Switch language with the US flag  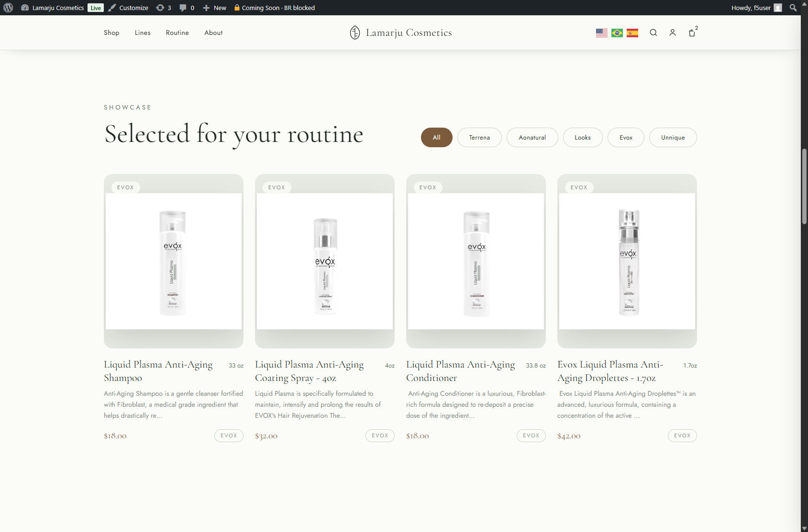[x=602, y=33]
